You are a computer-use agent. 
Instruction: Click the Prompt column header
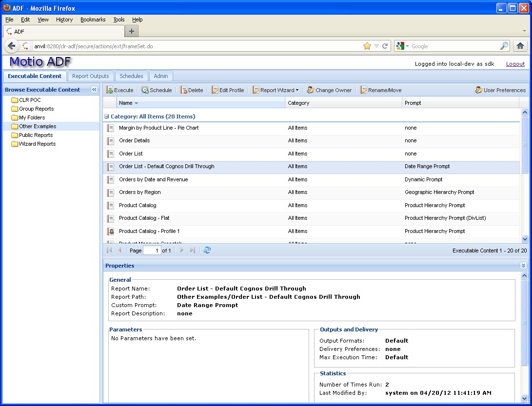460,103
